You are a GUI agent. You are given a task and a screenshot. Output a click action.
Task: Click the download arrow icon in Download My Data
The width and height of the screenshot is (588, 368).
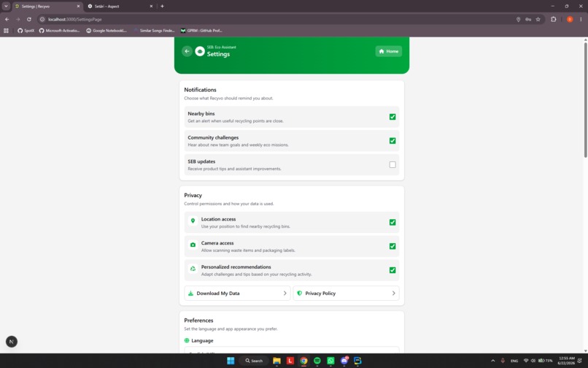(x=190, y=294)
